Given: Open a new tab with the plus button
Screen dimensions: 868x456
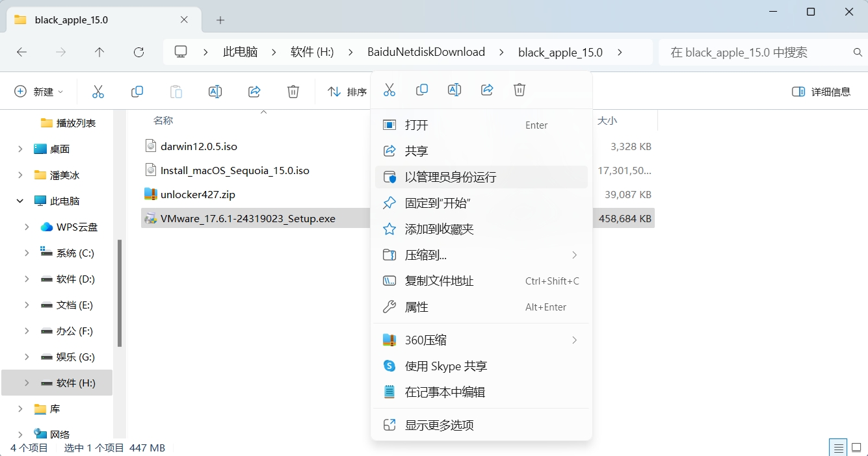Looking at the screenshot, I should pos(220,20).
